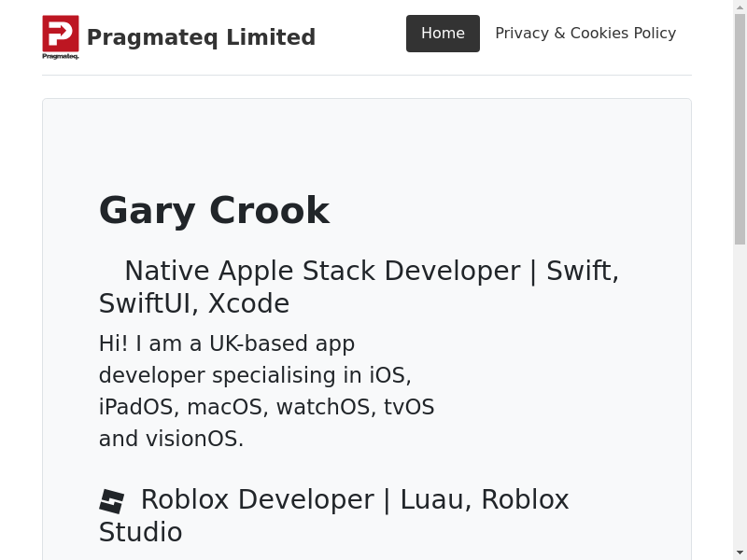This screenshot has width=747, height=560.
Task: Click the red Pragmateq logo icon
Action: [60, 33]
